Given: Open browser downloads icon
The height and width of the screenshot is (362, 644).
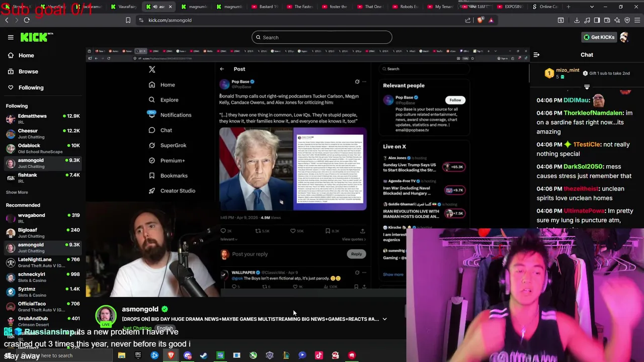Looking at the screenshot, I should pyautogui.click(x=577, y=20).
